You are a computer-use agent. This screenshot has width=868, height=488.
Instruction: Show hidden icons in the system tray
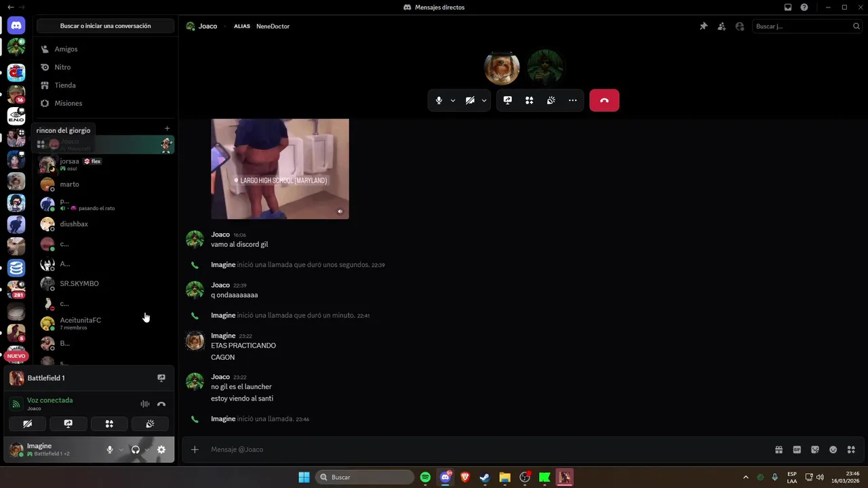pos(746,477)
